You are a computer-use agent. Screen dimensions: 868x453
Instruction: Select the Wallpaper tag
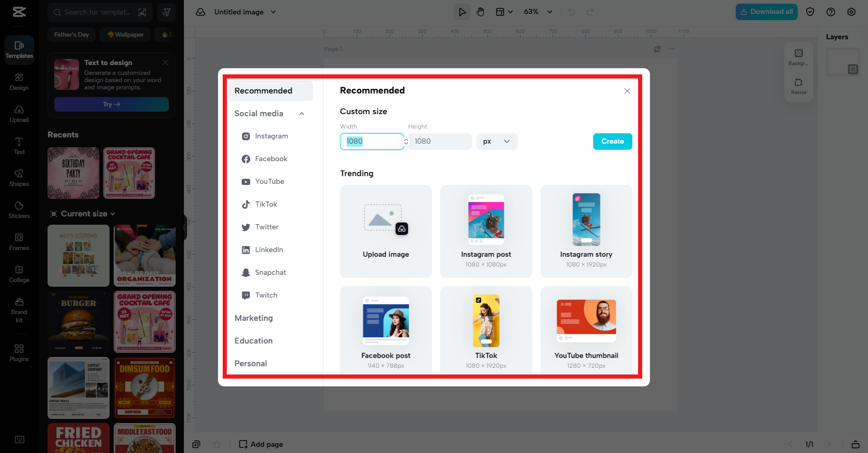[x=126, y=35]
